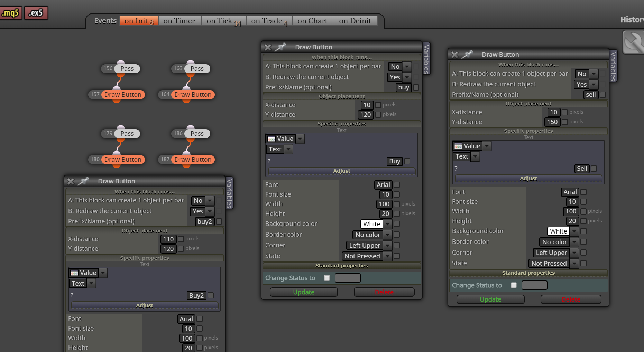Pin the Draw Button panel with prefix buy2
Image resolution: width=644 pixels, height=352 pixels.
83,181
